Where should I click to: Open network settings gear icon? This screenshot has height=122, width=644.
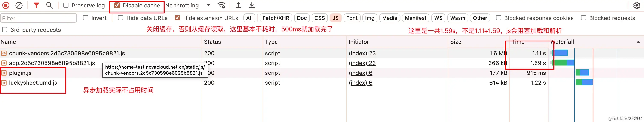click(x=637, y=5)
